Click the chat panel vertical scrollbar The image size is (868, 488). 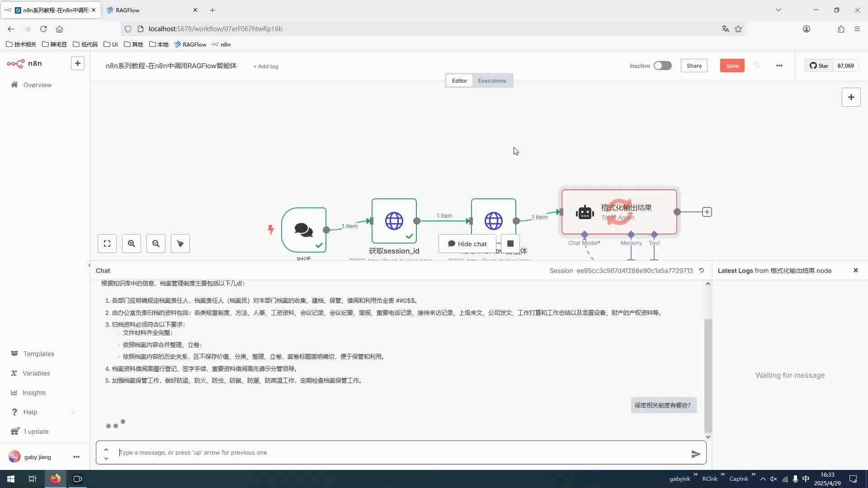click(708, 375)
